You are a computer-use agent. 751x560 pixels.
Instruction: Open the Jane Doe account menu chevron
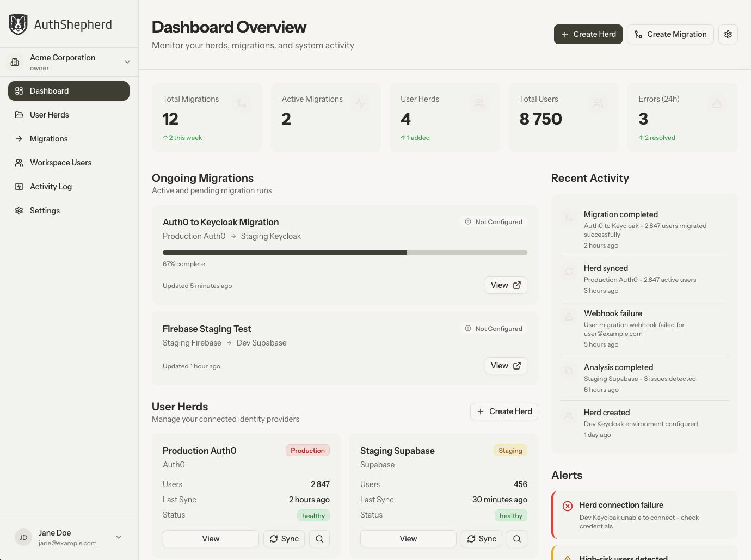pos(118,537)
